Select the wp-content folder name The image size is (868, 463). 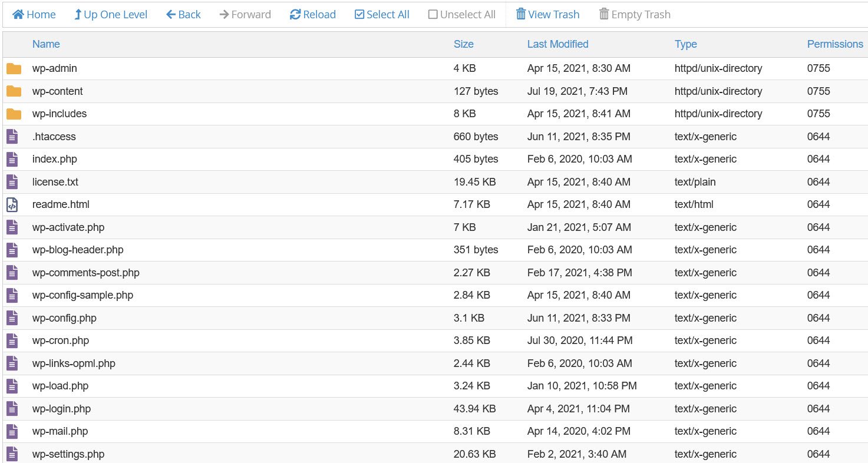[58, 91]
